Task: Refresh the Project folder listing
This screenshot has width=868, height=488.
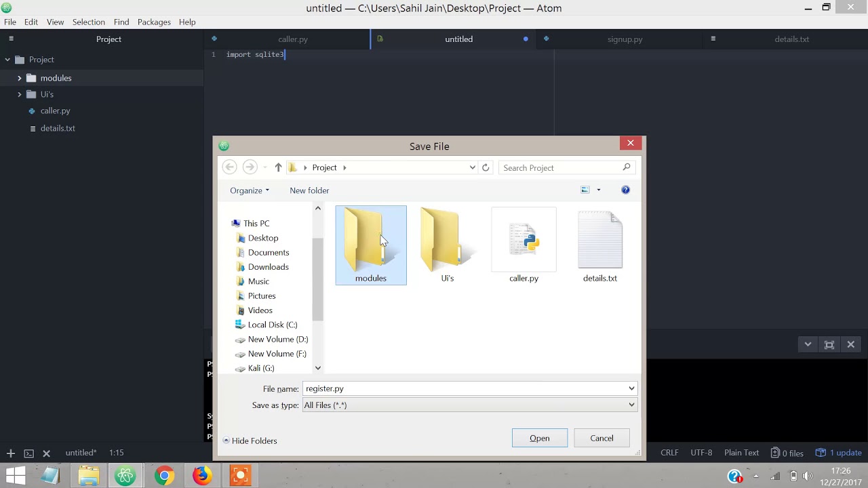Action: (486, 167)
